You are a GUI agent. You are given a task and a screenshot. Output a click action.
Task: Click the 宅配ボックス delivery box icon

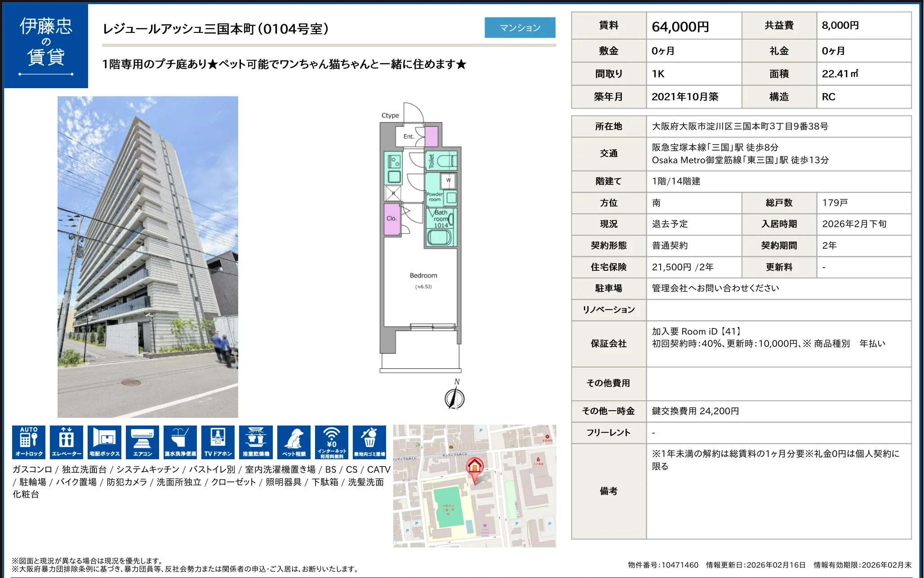click(104, 442)
